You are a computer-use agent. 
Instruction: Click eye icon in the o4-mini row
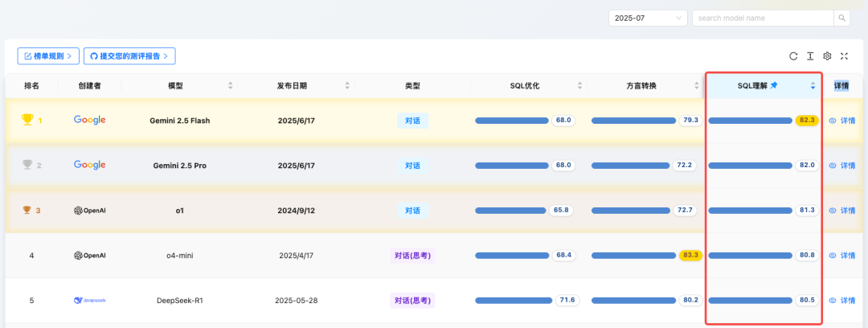(833, 256)
